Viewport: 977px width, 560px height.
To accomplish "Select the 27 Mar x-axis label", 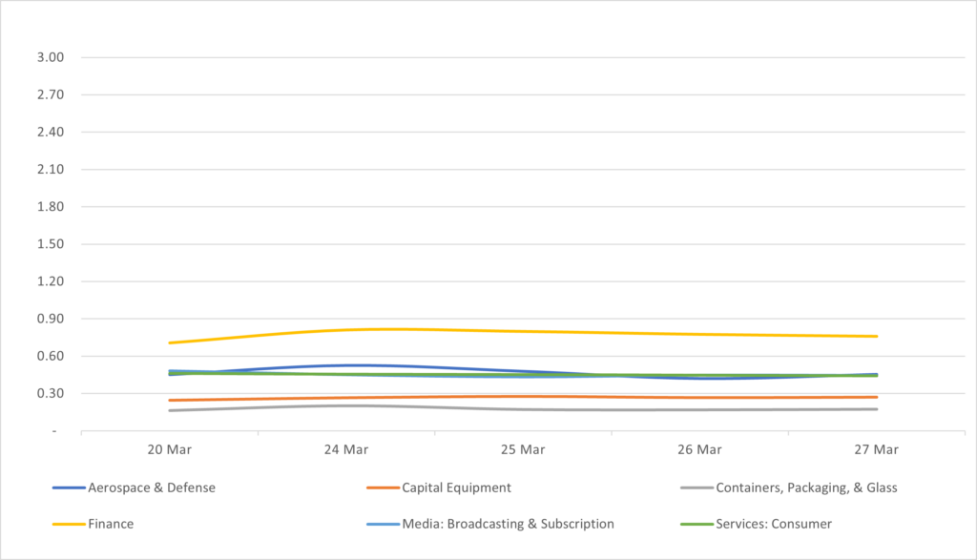I will [876, 449].
